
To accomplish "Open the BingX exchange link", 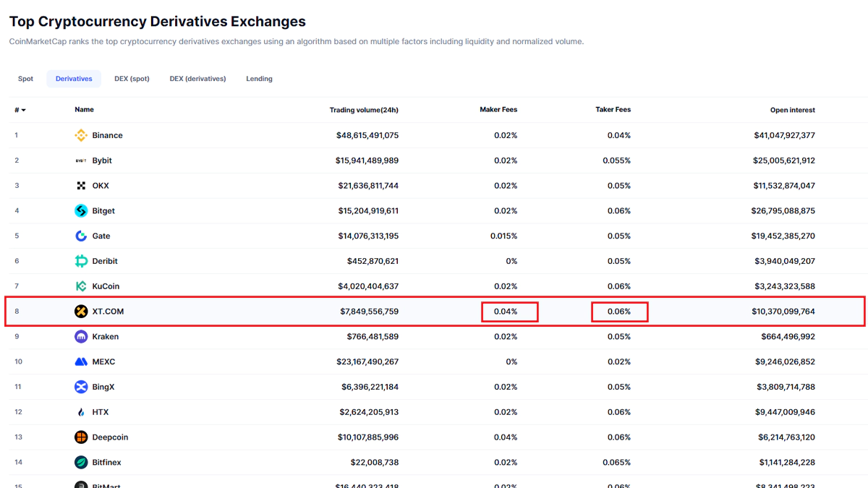I will (103, 387).
